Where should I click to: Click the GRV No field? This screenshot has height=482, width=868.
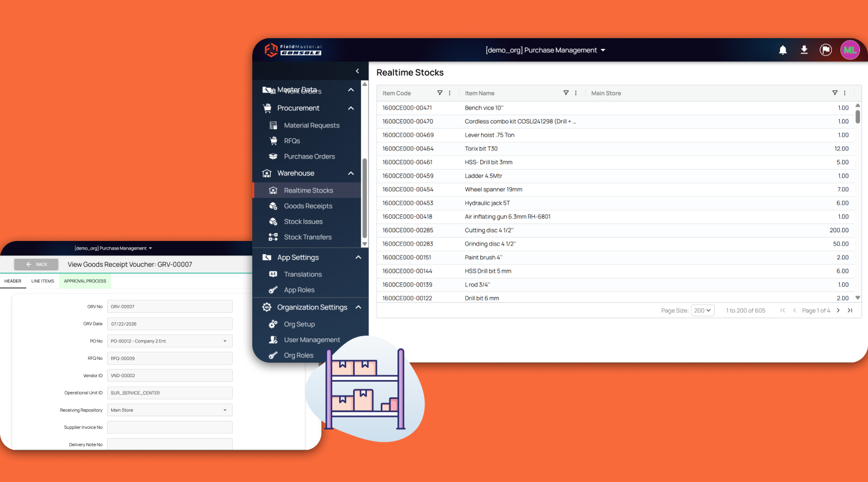[170, 307]
